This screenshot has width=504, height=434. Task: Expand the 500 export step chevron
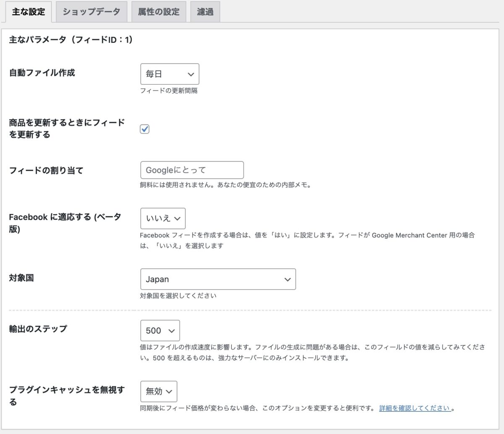click(172, 330)
